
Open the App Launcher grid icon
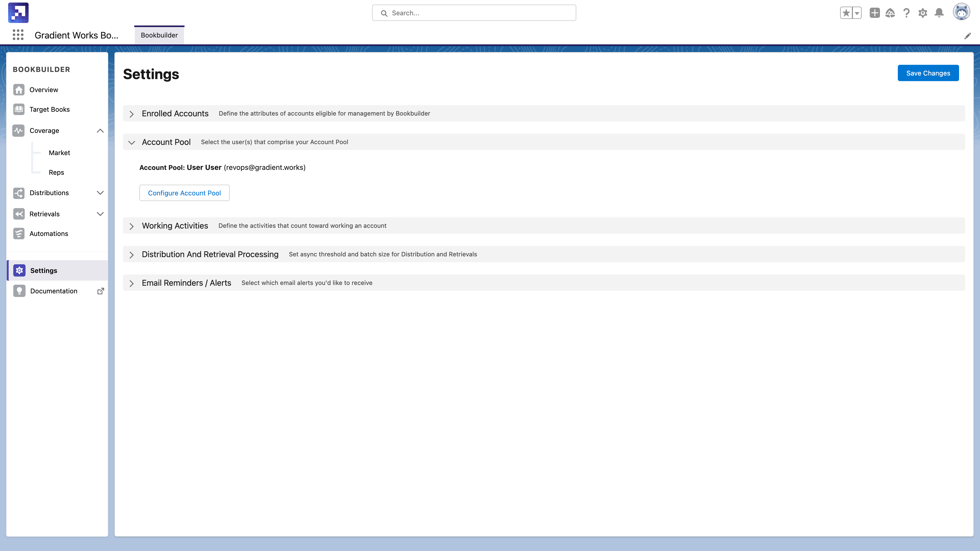pos(18,35)
